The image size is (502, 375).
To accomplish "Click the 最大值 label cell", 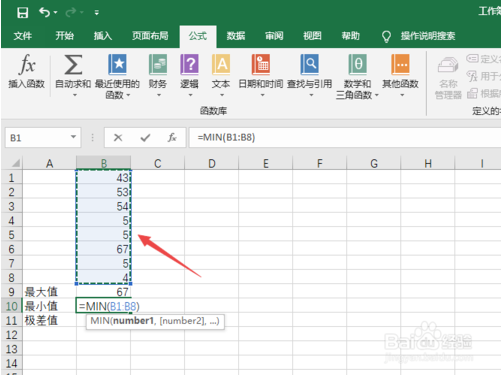I will tap(49, 292).
